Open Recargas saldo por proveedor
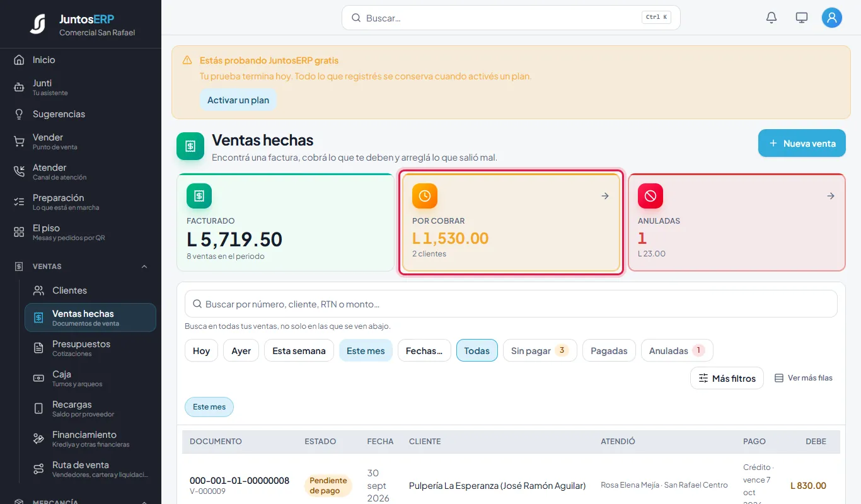The height and width of the screenshot is (504, 861). tap(90, 408)
